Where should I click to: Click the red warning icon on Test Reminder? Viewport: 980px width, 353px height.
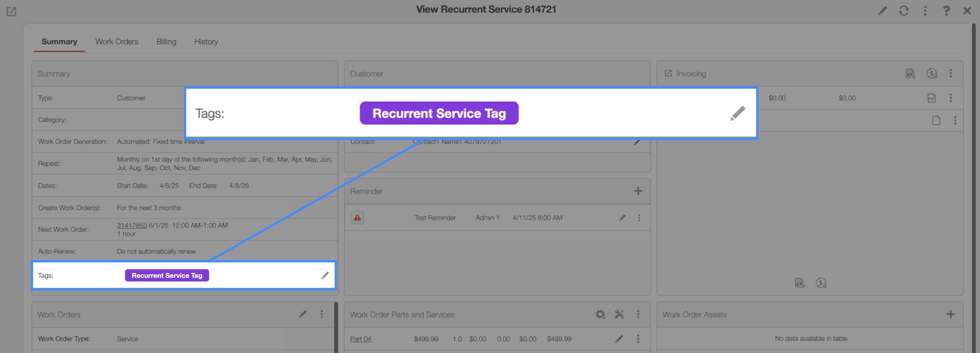[357, 218]
